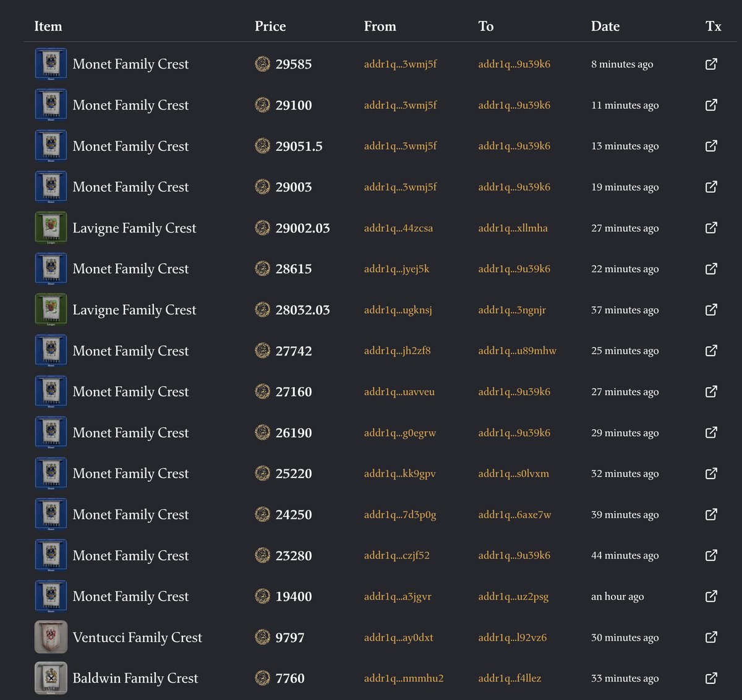Viewport: 742px width, 700px height.
Task: Click the coin icon beside price 19400
Action: tap(263, 596)
